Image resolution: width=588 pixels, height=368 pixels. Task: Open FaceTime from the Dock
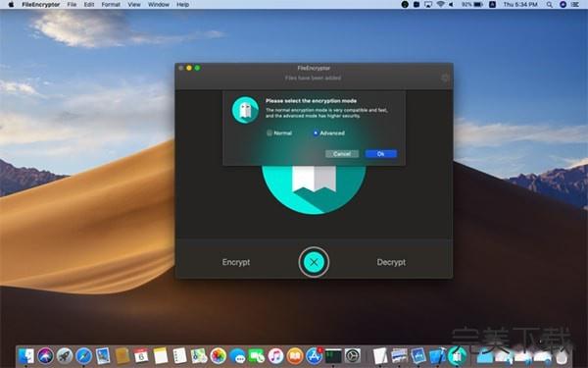click(257, 355)
